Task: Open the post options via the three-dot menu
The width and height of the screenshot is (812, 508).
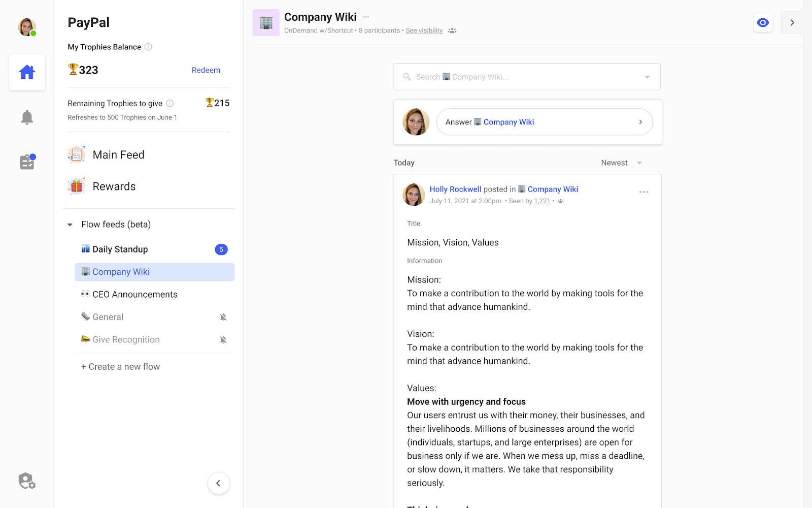Action: 644,192
